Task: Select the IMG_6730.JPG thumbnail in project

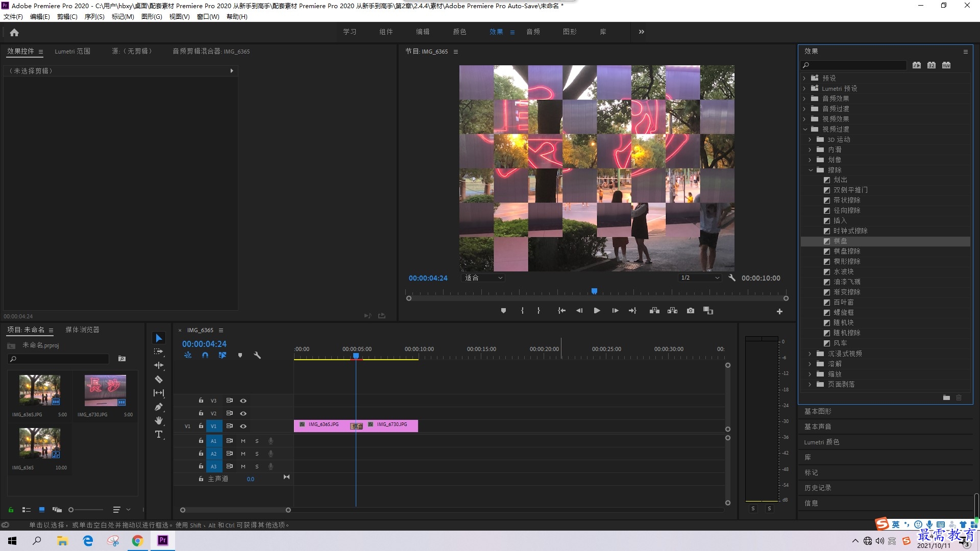Action: [x=105, y=390]
